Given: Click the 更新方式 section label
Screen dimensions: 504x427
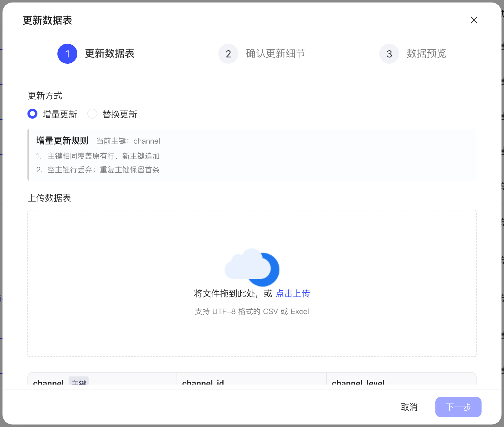Looking at the screenshot, I should [x=45, y=96].
